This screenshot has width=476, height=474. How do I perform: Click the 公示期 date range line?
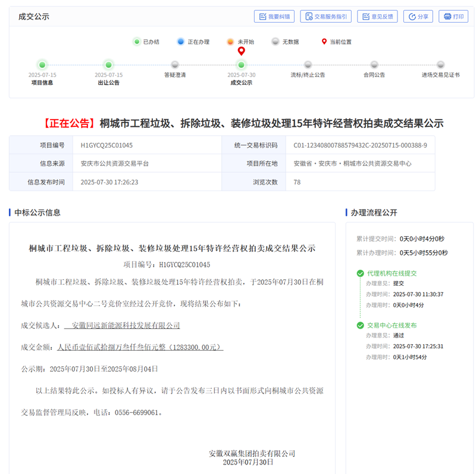pos(90,369)
